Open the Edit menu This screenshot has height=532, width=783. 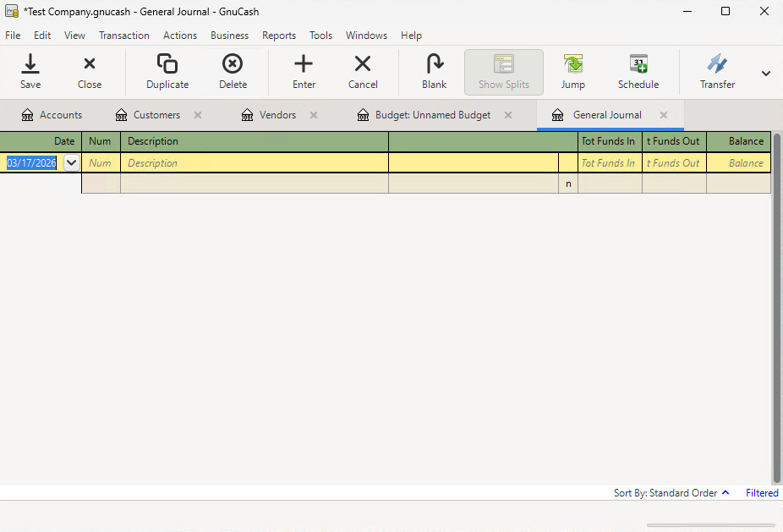point(42,36)
